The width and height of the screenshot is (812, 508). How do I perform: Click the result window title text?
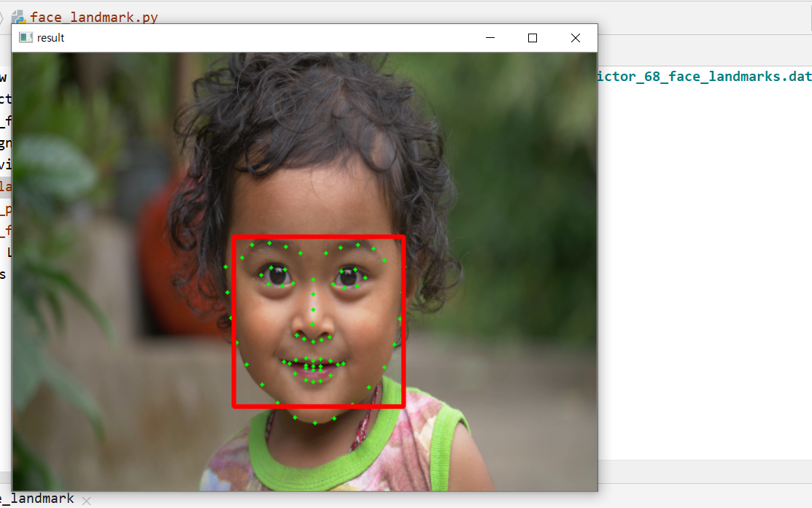pyautogui.click(x=51, y=38)
